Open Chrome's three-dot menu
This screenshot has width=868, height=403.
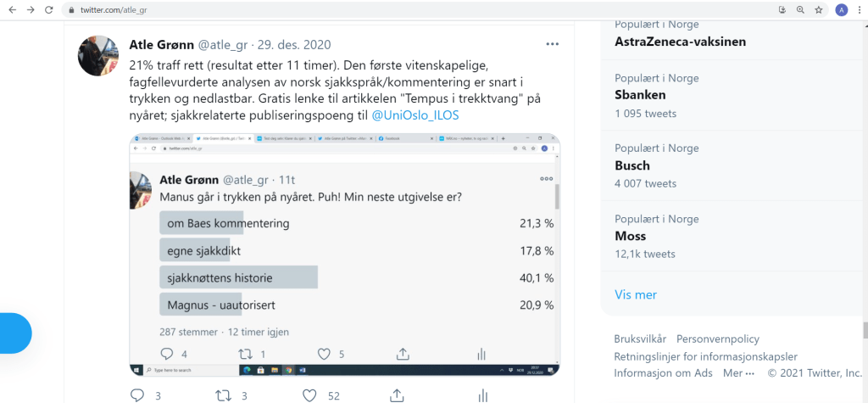point(859,10)
